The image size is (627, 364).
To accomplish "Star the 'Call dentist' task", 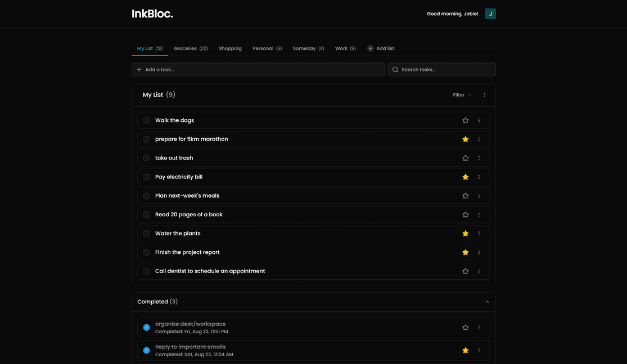I will pos(465,271).
